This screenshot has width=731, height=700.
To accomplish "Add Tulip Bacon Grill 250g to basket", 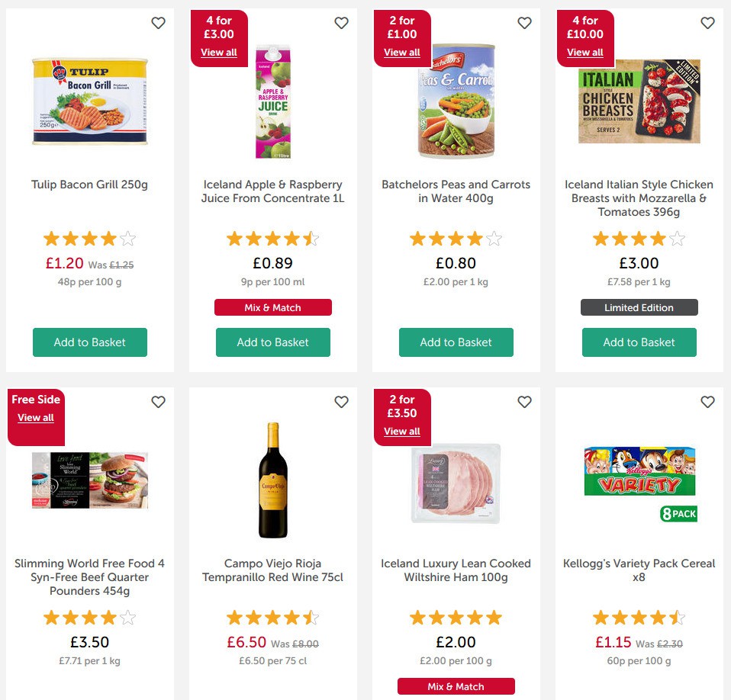I will click(89, 342).
